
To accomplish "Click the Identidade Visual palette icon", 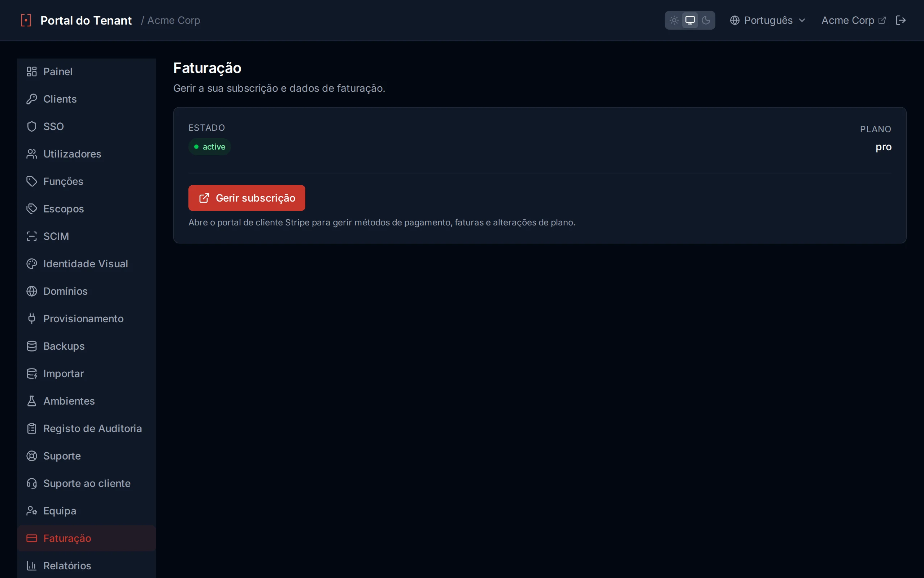I will coord(32,264).
